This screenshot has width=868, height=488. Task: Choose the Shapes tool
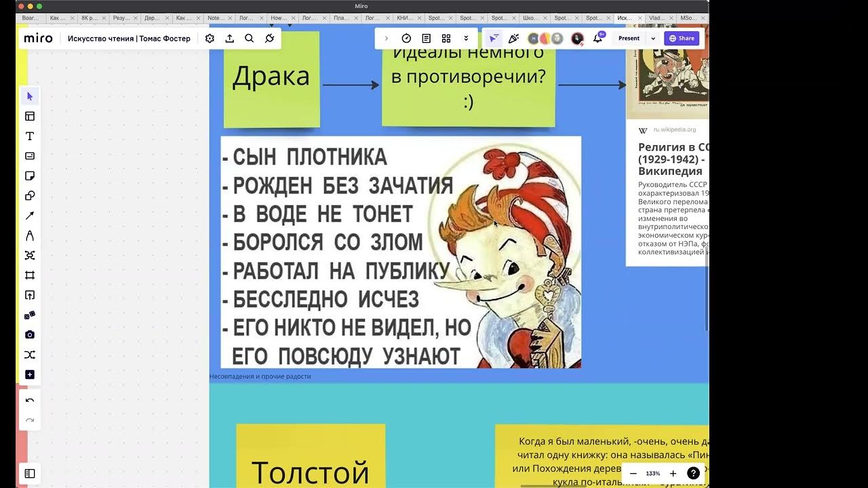(x=30, y=196)
